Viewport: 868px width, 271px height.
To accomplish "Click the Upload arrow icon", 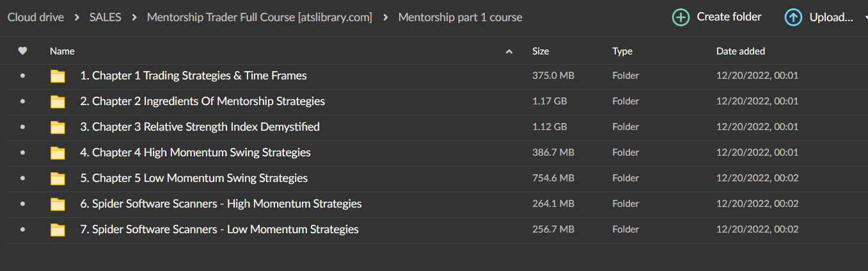I will tap(793, 17).
